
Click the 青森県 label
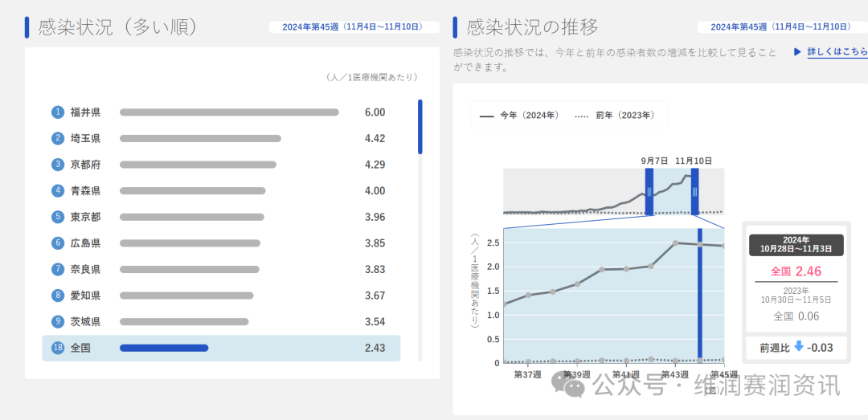point(85,191)
